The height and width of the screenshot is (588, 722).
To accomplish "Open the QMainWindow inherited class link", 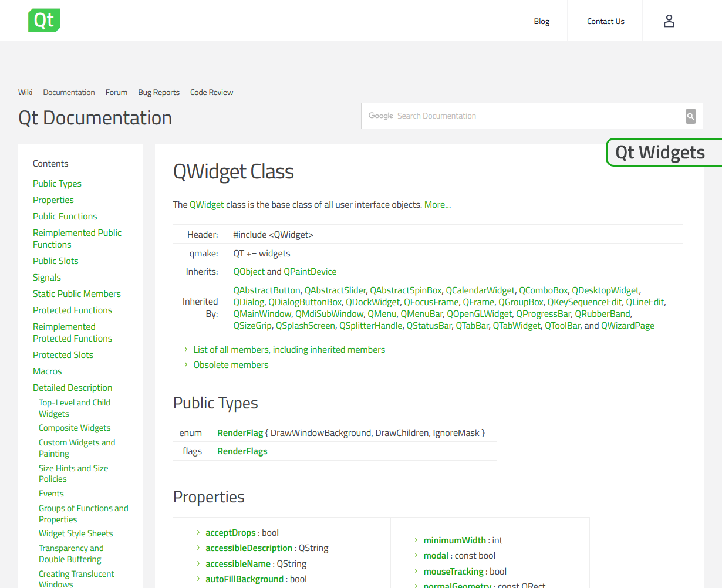I will click(262, 313).
